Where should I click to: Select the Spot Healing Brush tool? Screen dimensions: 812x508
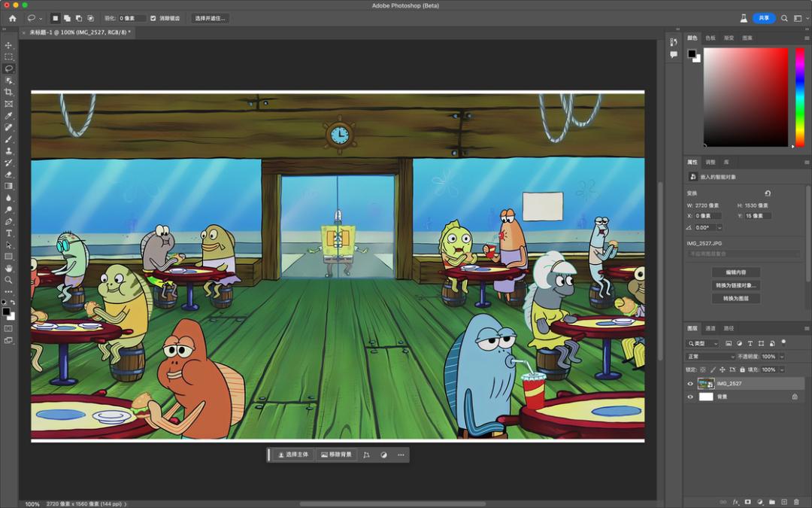tap(9, 127)
